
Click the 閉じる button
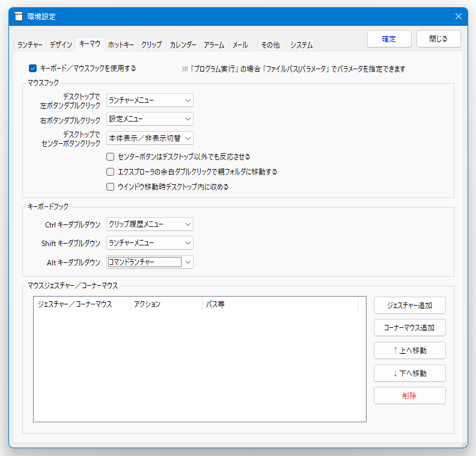click(x=438, y=39)
